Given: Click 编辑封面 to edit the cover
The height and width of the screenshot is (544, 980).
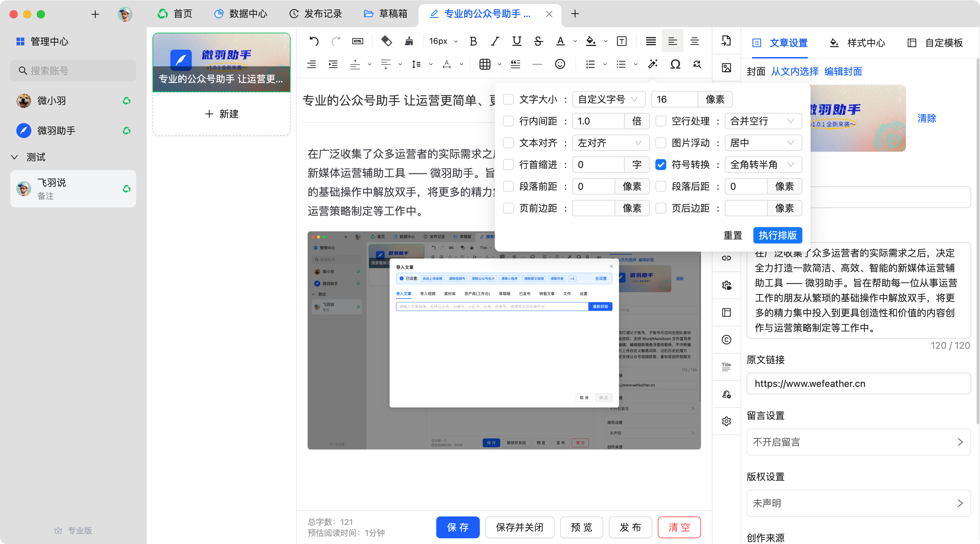Looking at the screenshot, I should [x=843, y=72].
